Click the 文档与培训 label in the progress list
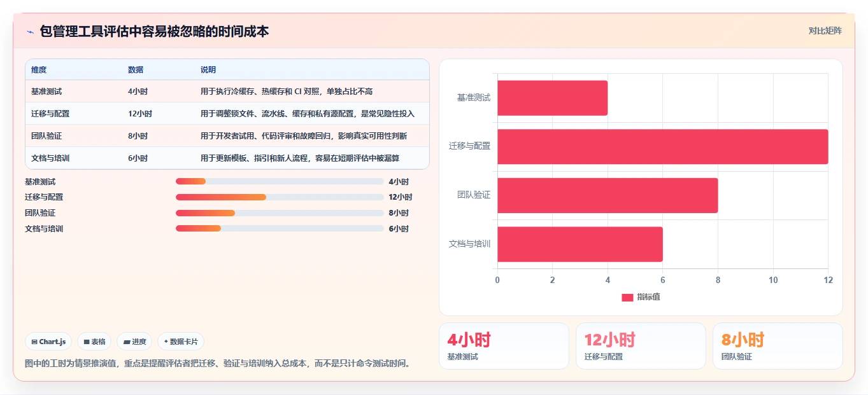The height and width of the screenshot is (395, 868). (x=44, y=229)
